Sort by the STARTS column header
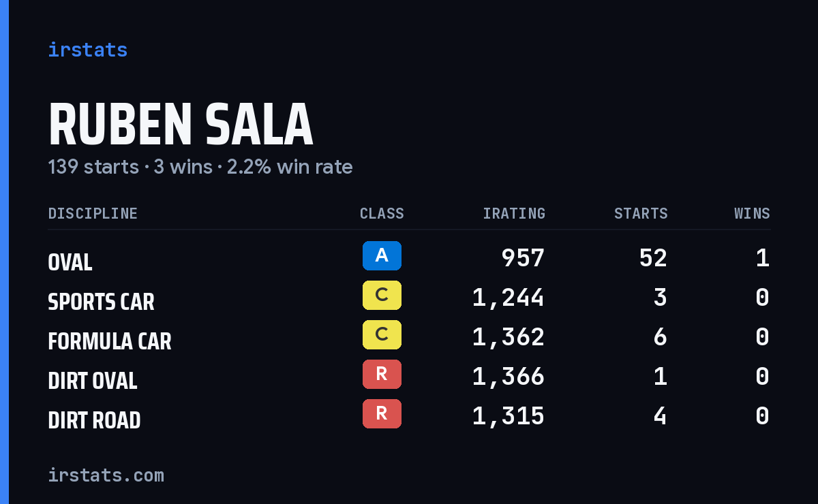818x504 pixels. point(641,213)
